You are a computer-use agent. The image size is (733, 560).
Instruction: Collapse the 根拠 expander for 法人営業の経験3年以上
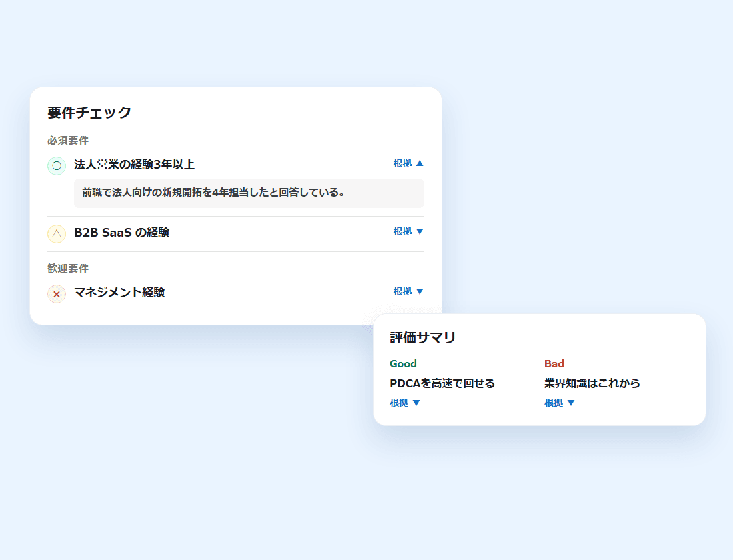point(408,163)
